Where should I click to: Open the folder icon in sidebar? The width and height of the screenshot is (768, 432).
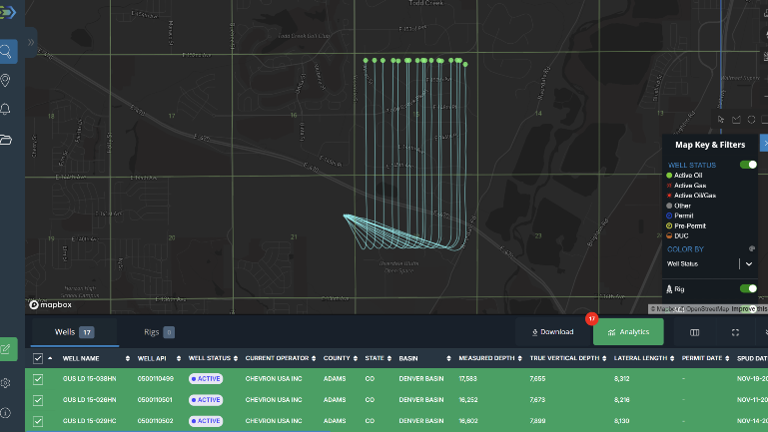tap(8, 139)
